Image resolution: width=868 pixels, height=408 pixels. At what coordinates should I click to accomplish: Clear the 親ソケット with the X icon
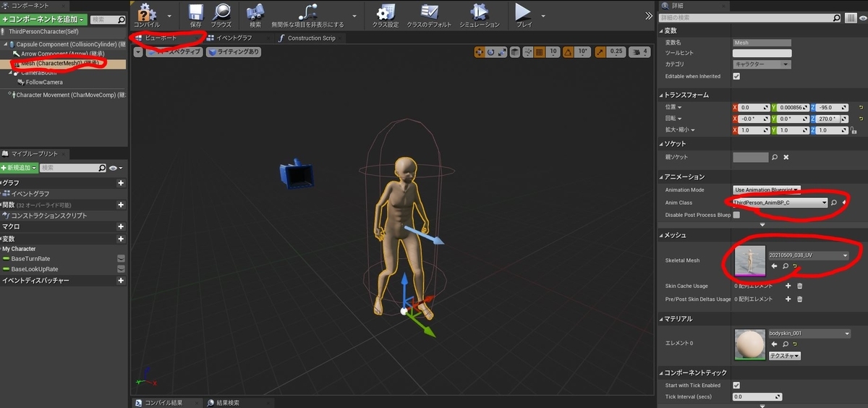(786, 157)
